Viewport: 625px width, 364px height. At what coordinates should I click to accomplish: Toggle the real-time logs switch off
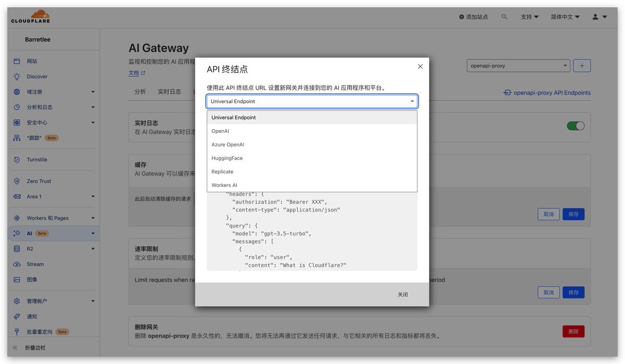[x=576, y=125]
